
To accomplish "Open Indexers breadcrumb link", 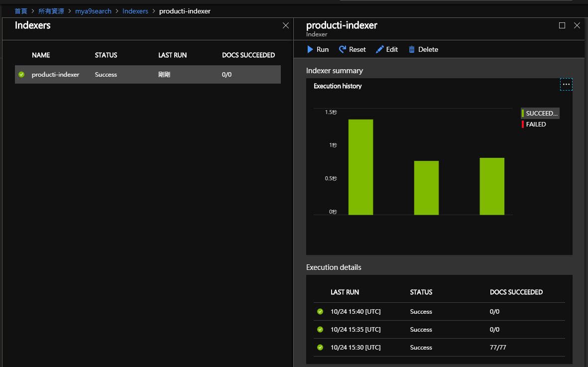I will coord(135,11).
